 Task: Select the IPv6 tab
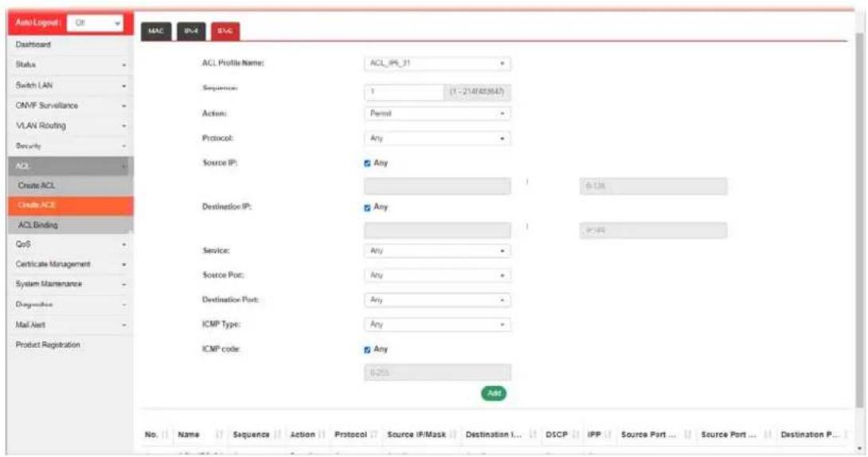[225, 31]
